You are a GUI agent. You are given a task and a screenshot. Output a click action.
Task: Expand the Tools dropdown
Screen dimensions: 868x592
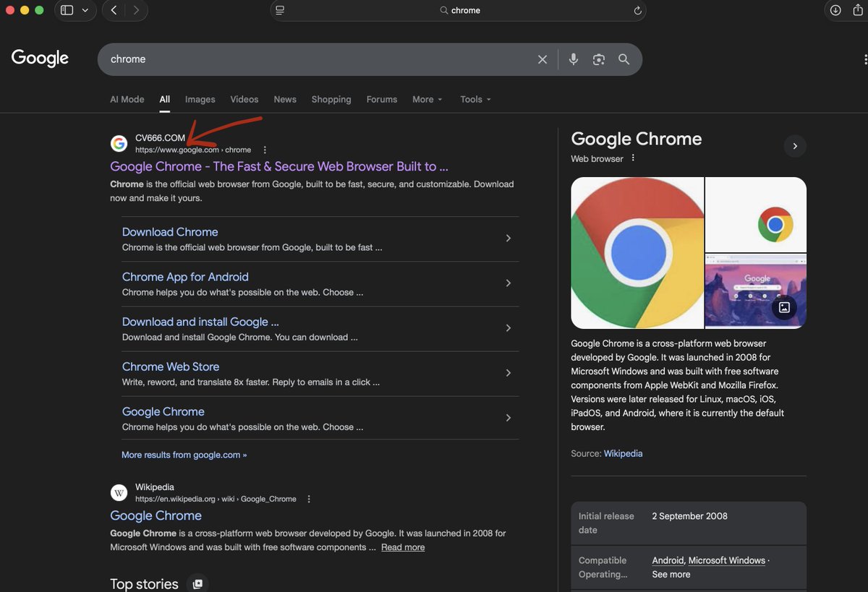[x=475, y=99]
